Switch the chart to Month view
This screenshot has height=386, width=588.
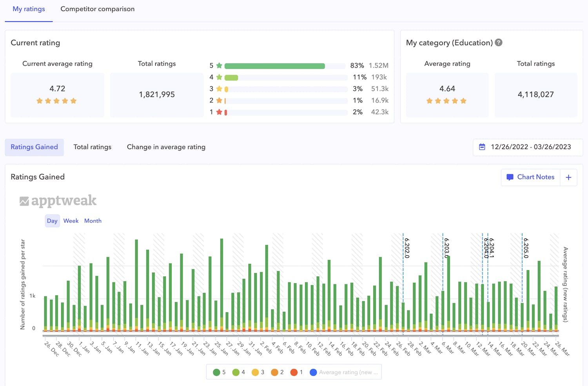(x=93, y=220)
